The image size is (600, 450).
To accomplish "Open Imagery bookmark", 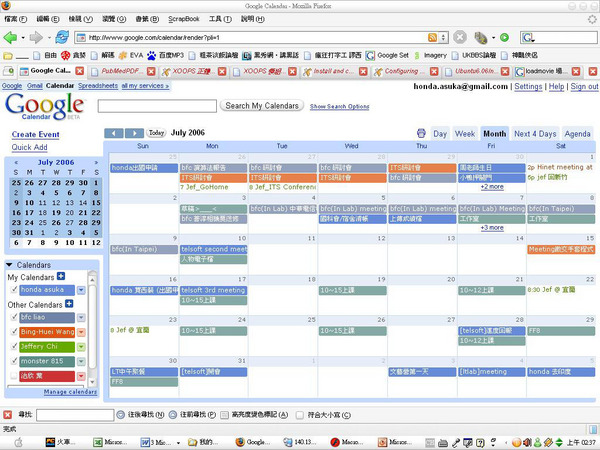I will 430,55.
